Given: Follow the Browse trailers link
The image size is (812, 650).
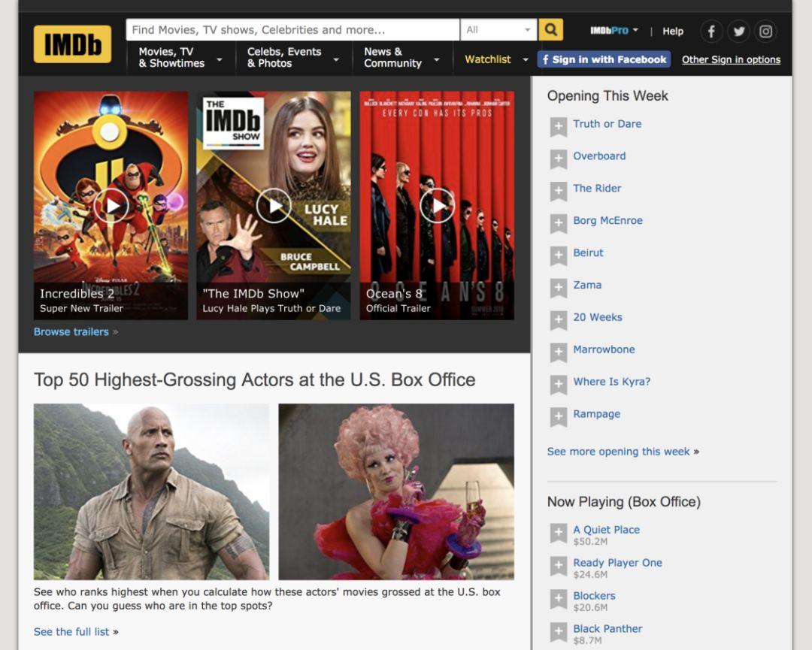Looking at the screenshot, I should pyautogui.click(x=71, y=331).
